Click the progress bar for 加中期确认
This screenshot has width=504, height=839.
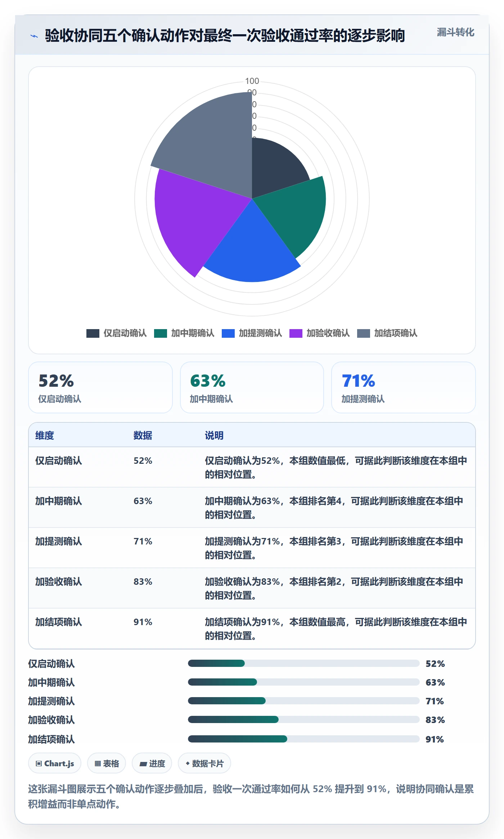tap(303, 682)
